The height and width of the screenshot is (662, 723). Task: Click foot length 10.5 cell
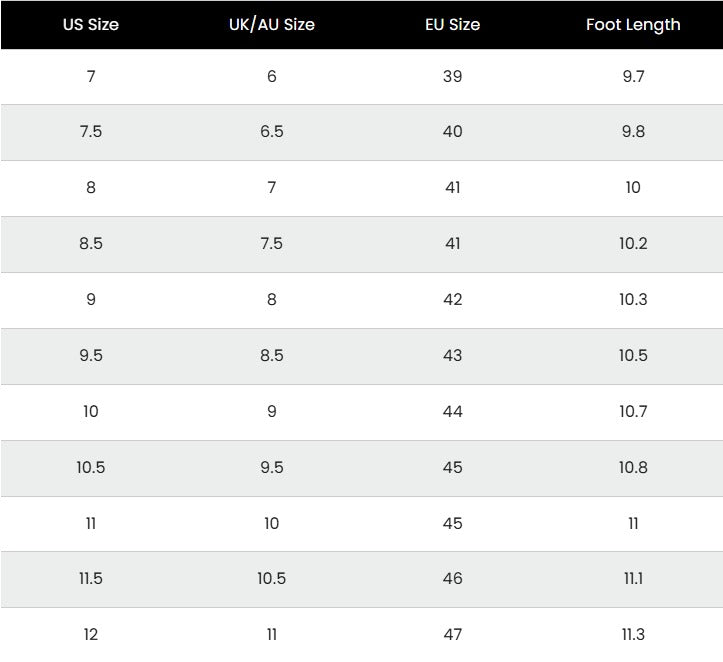(633, 356)
